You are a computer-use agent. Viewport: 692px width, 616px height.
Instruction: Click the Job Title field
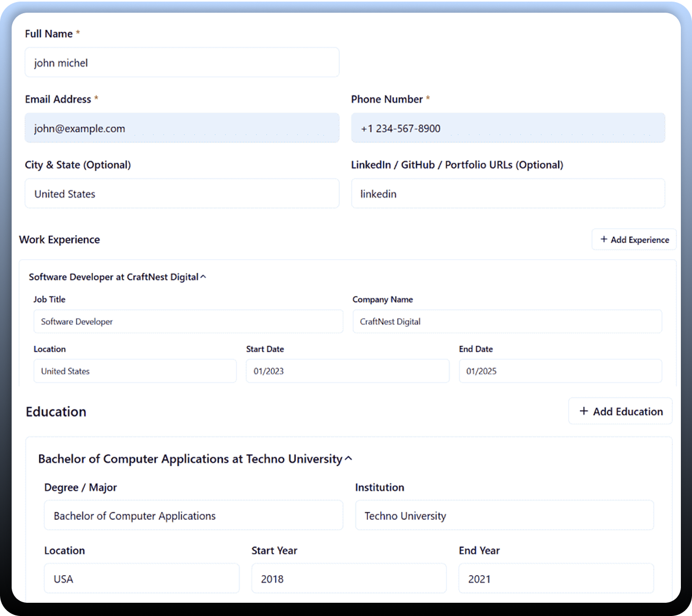coord(188,322)
